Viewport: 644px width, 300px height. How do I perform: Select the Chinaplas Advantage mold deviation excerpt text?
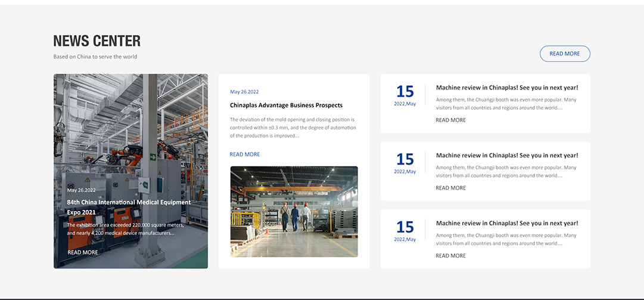(293, 128)
